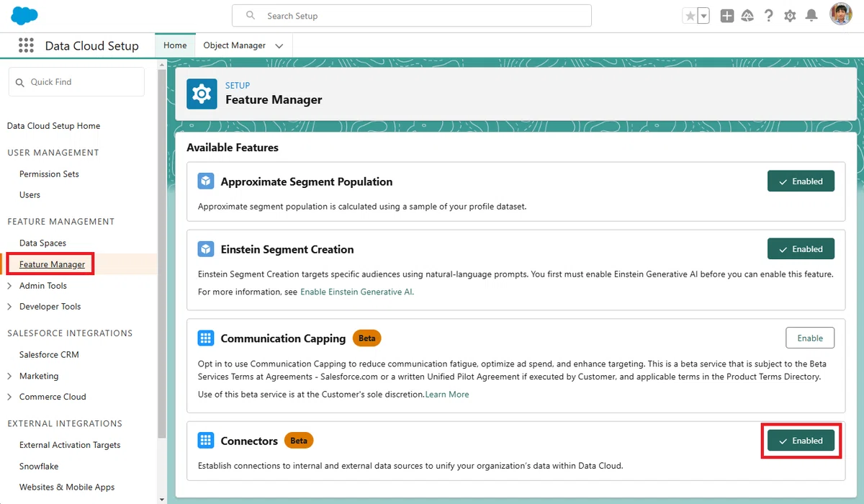Expand Admin Tools in sidebar
Screen dimensions: 864x504
click(x=10, y=286)
